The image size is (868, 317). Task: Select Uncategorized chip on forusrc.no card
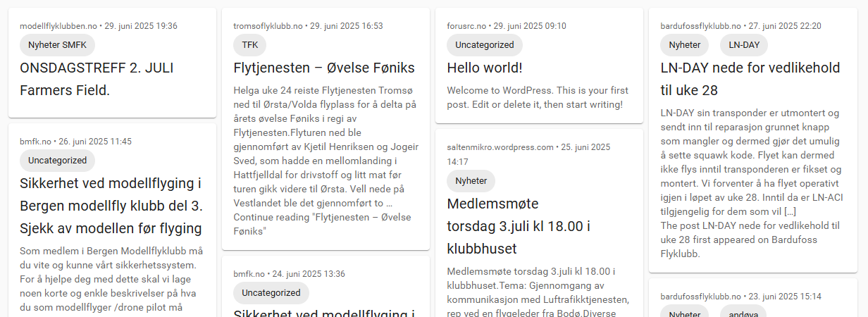pyautogui.click(x=485, y=45)
